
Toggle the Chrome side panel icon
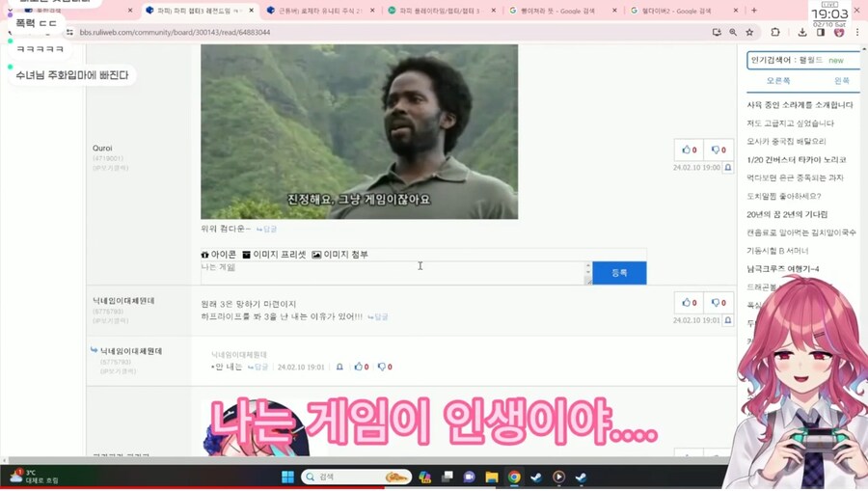coord(821,32)
